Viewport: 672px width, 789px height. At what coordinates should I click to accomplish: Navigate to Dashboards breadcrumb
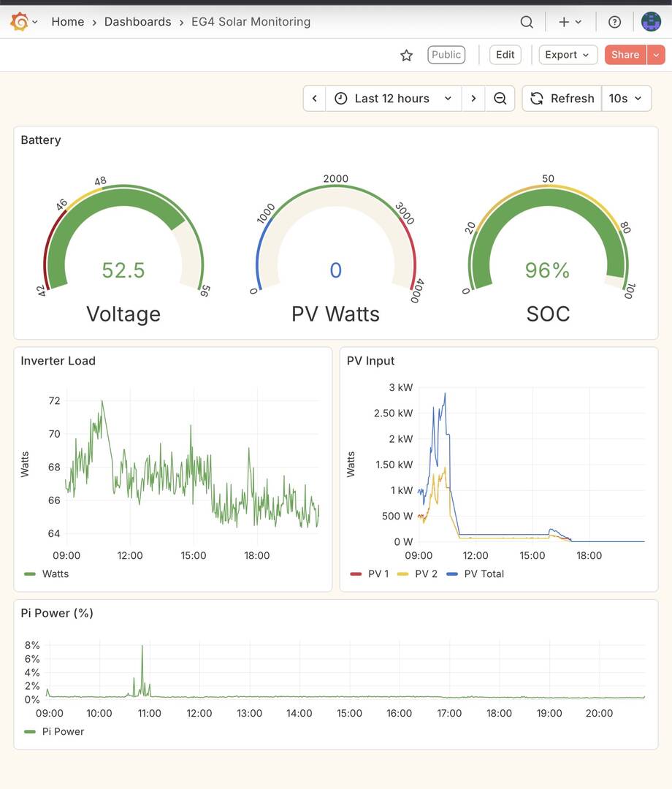point(137,22)
